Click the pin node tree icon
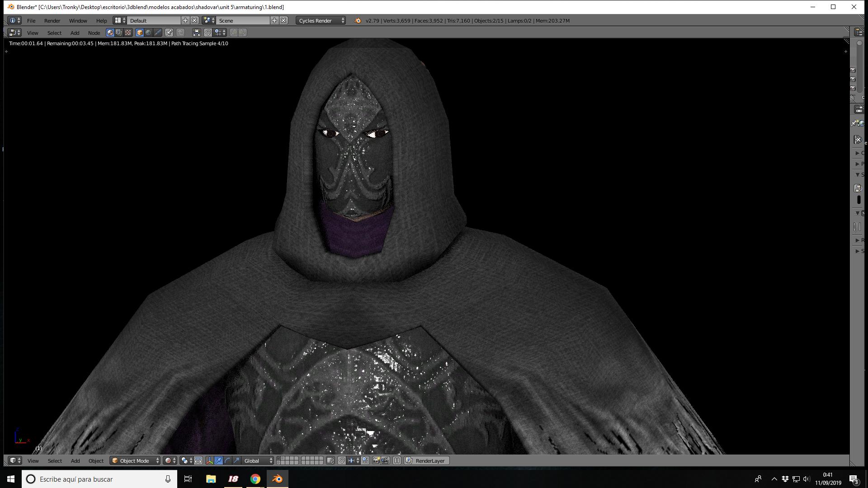This screenshot has width=868, height=488. (169, 33)
